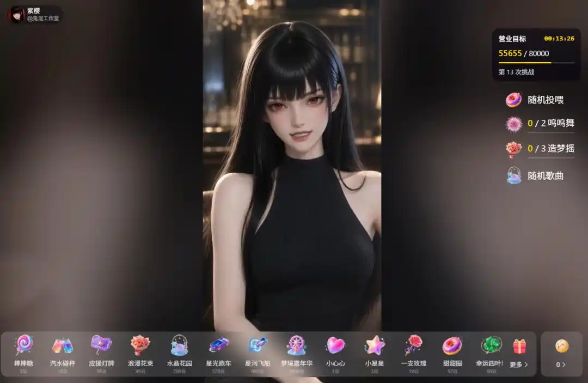Open the red gift box icon
Image resolution: width=588 pixels, height=383 pixels.
pos(519,346)
